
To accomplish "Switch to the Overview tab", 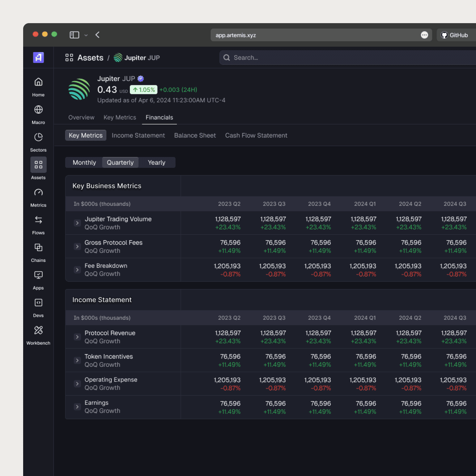I will [x=81, y=117].
